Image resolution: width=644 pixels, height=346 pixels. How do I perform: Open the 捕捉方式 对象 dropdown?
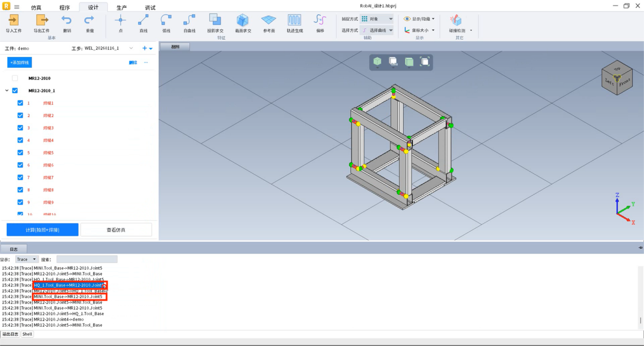(x=377, y=19)
